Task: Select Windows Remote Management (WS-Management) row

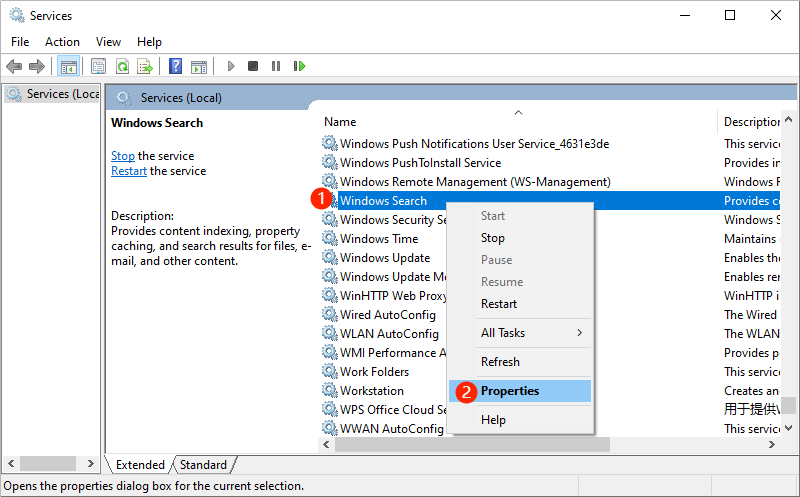Action: [x=550, y=182]
